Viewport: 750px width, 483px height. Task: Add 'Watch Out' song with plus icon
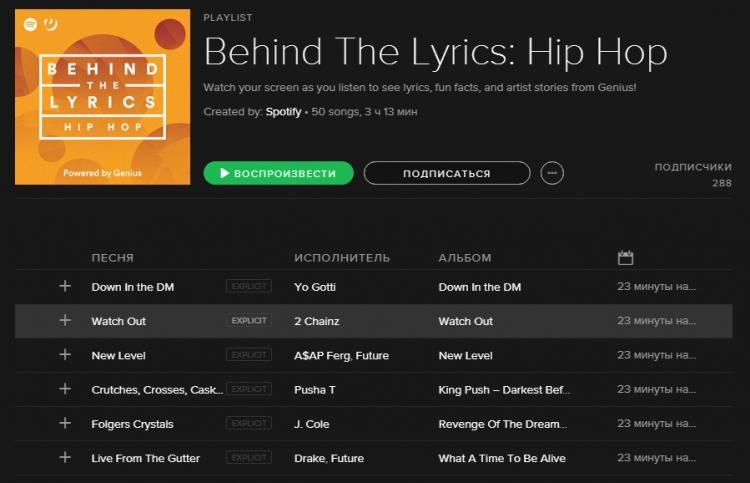point(65,320)
